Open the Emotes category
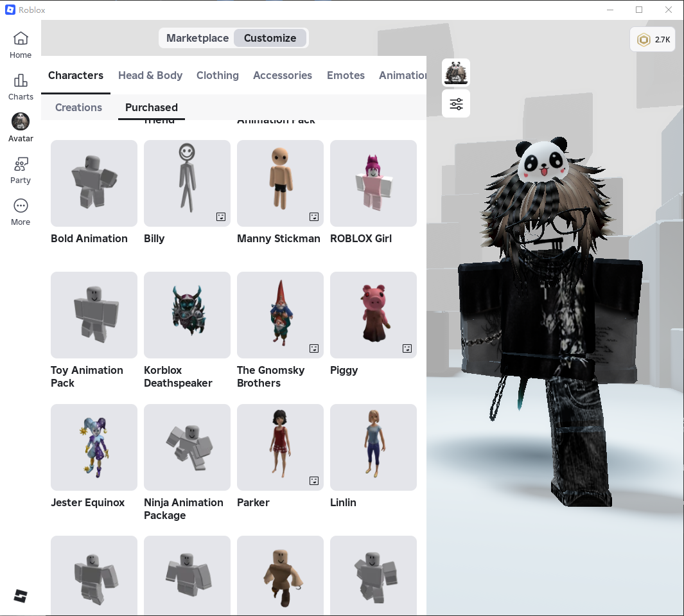This screenshot has height=616, width=684. point(346,75)
